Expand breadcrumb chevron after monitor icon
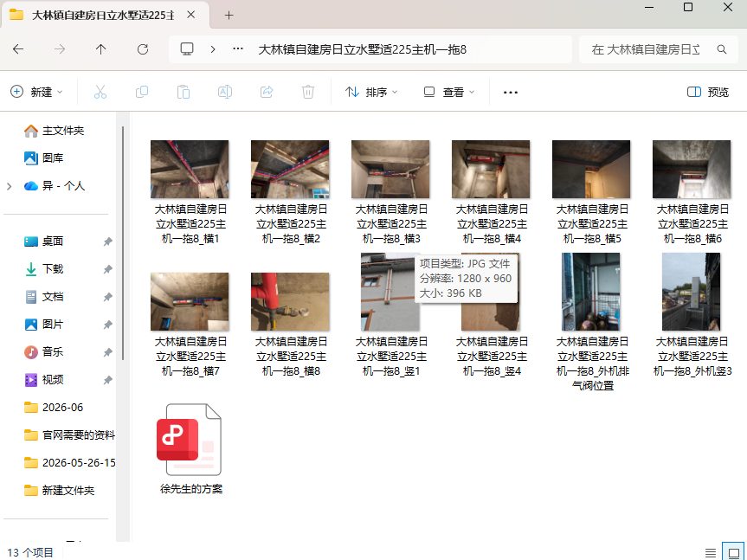This screenshot has width=747, height=560. [213, 49]
